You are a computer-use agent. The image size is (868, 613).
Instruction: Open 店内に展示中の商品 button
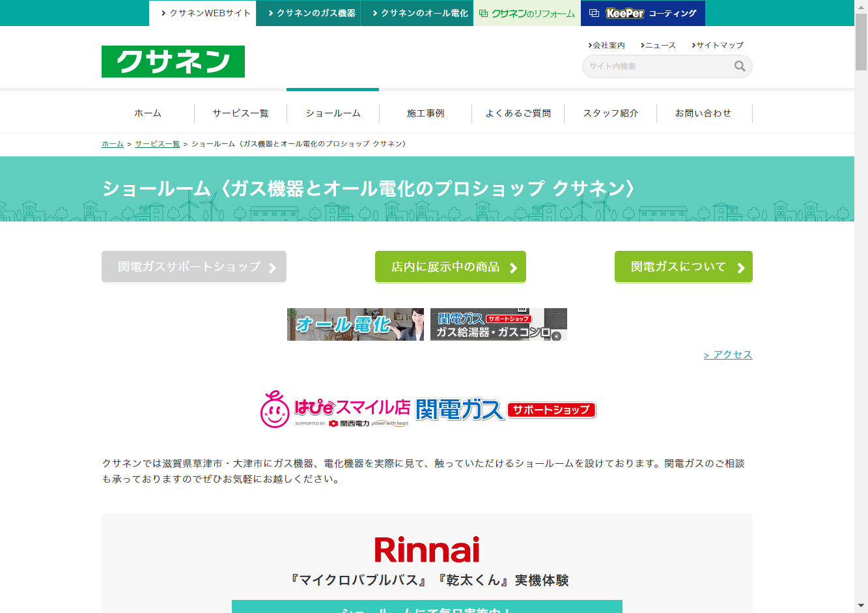coord(450,267)
